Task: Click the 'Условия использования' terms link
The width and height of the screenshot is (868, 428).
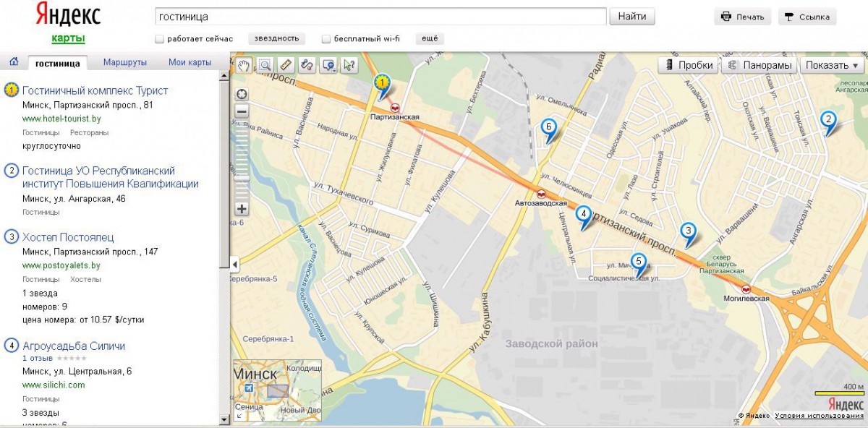Action: click(819, 416)
